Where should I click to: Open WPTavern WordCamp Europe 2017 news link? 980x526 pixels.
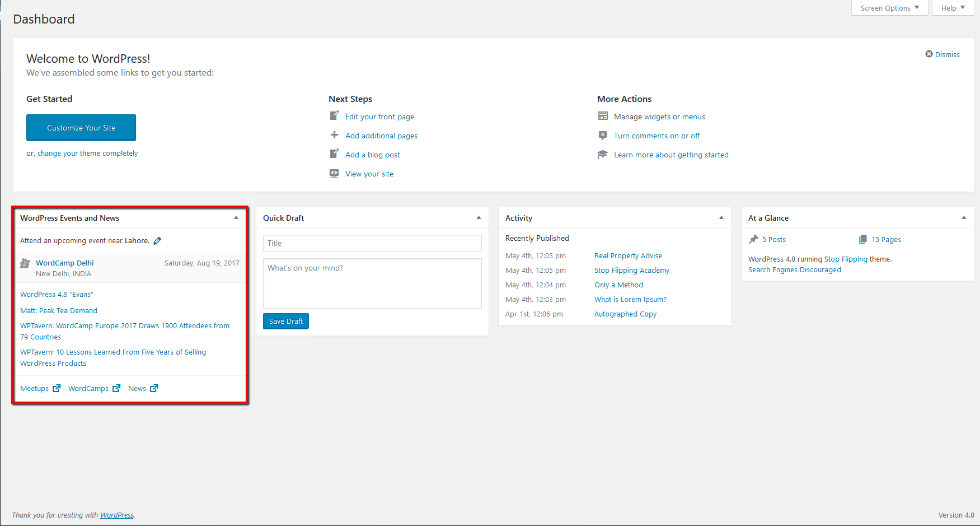click(x=125, y=331)
